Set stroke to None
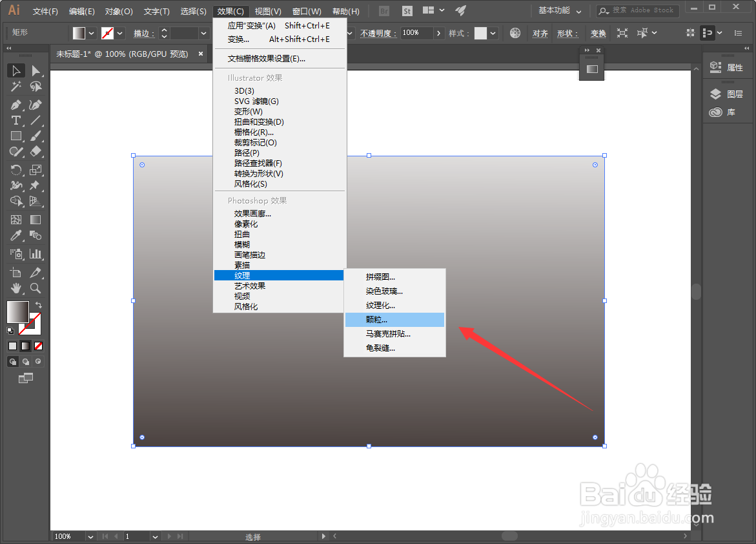 (x=37, y=346)
